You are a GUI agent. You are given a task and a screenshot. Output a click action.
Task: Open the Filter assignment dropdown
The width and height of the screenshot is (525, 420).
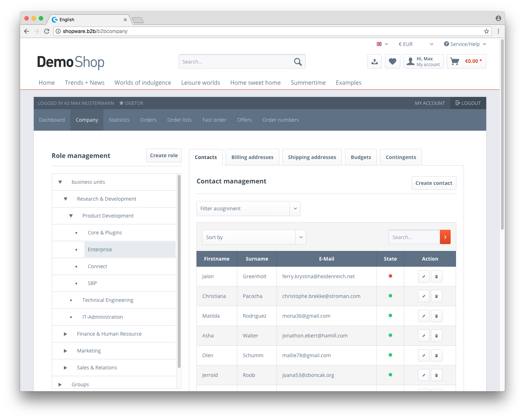248,209
